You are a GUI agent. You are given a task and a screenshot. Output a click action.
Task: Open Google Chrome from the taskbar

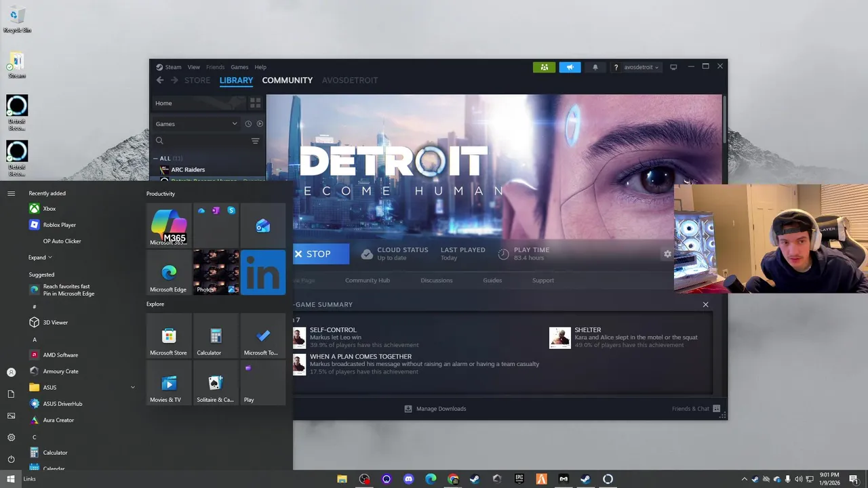453,479
